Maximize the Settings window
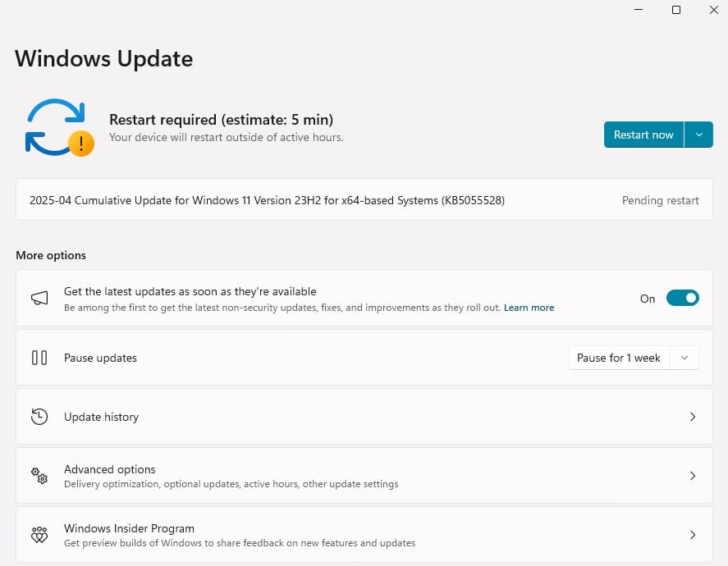This screenshot has height=566, width=728. point(676,10)
